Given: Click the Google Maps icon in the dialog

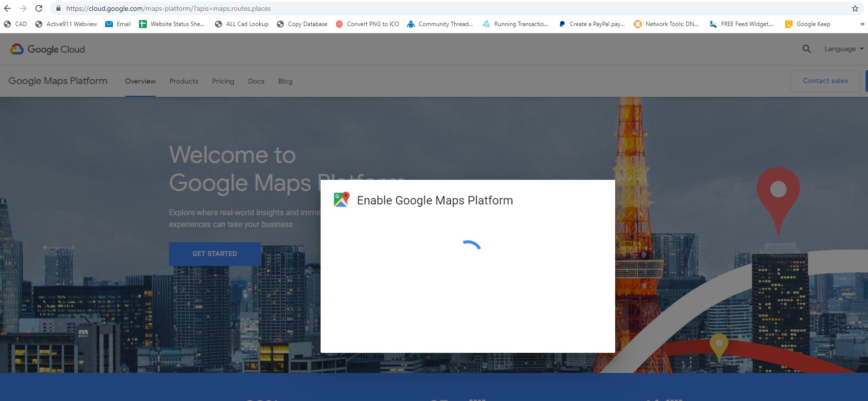Looking at the screenshot, I should point(342,200).
